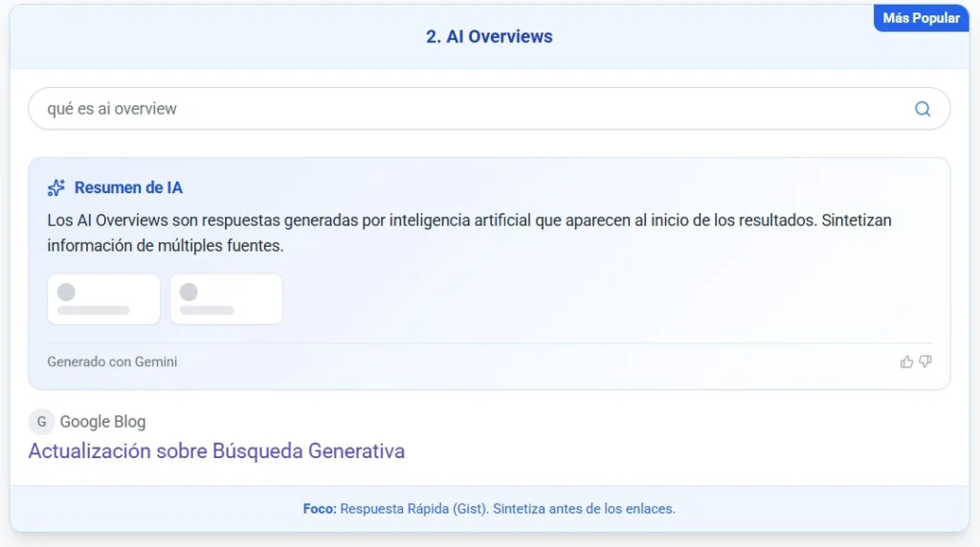Image resolution: width=980 pixels, height=547 pixels.
Task: Give thumbs up to the AI summary
Action: point(906,361)
